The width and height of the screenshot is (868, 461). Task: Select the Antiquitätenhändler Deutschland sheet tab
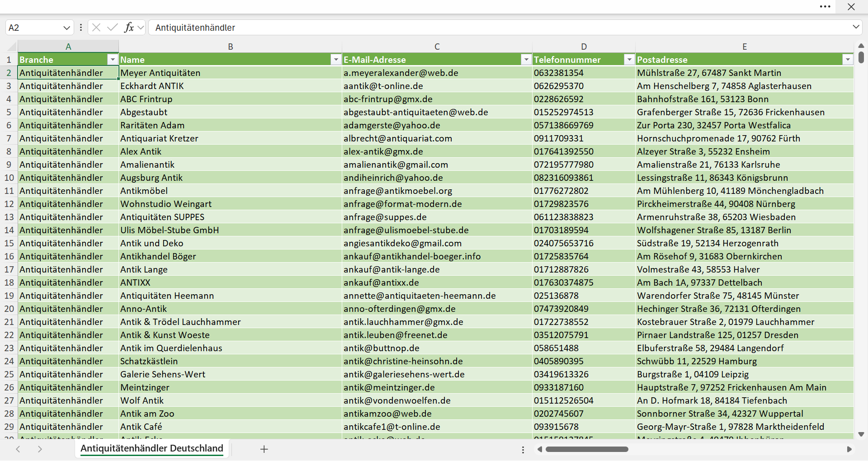pos(152,448)
